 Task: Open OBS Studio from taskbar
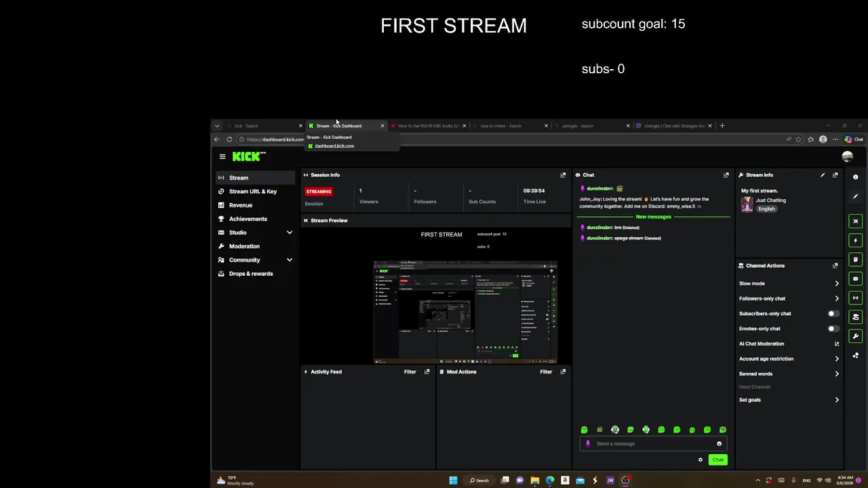click(x=625, y=481)
